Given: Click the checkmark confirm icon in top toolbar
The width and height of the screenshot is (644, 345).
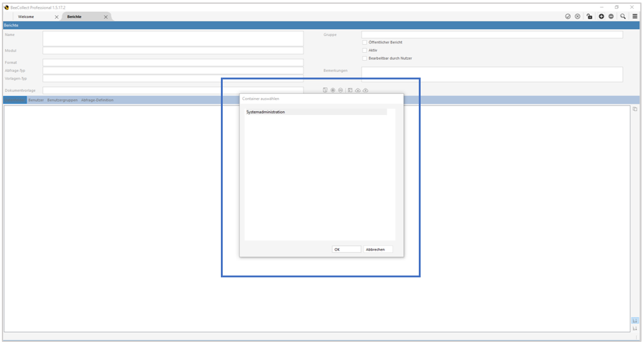Looking at the screenshot, I should tap(568, 16).
